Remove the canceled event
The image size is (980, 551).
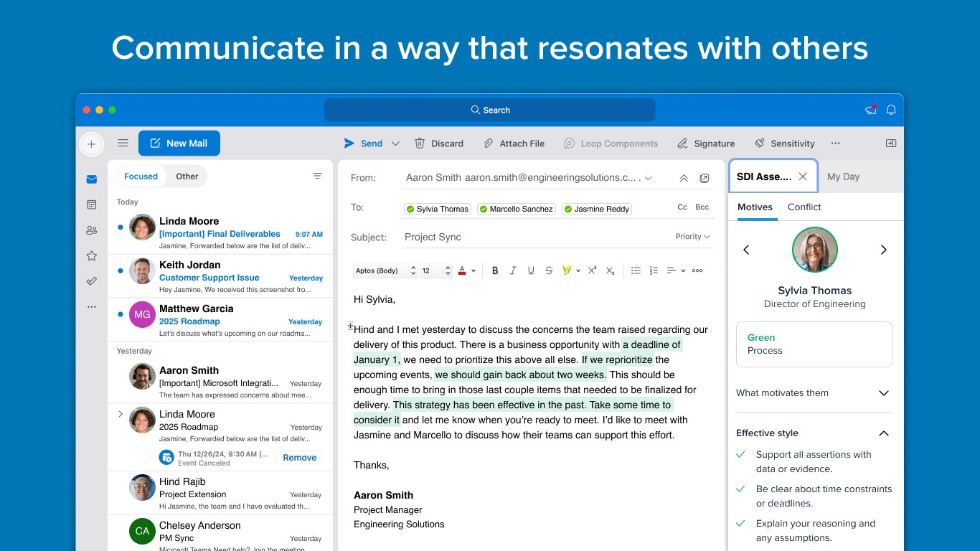click(x=300, y=458)
